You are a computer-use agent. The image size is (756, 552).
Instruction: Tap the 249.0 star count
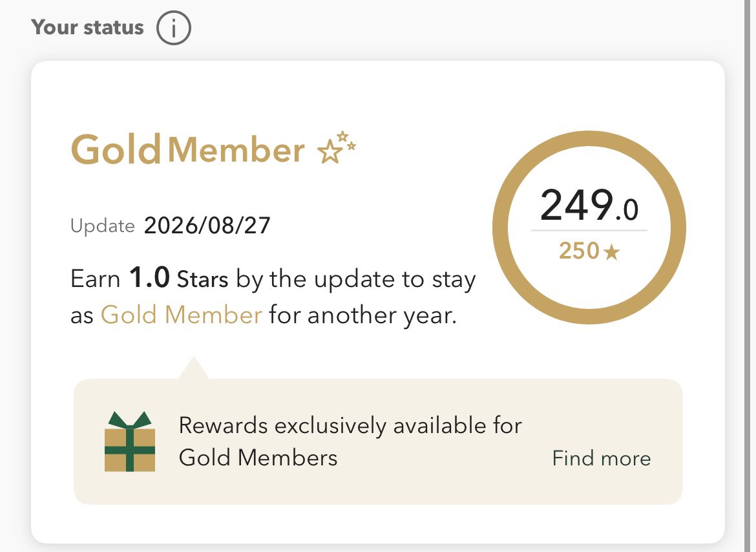[589, 206]
